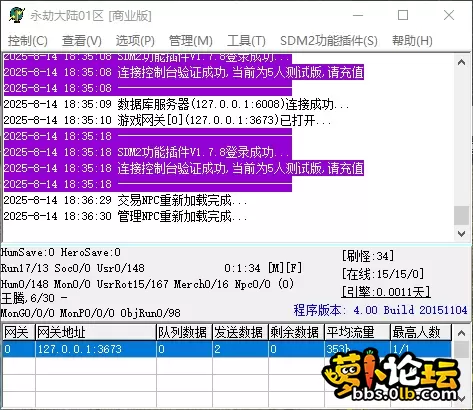Click the 程序版本 4.00 Build 20151104 text

tap(380, 310)
